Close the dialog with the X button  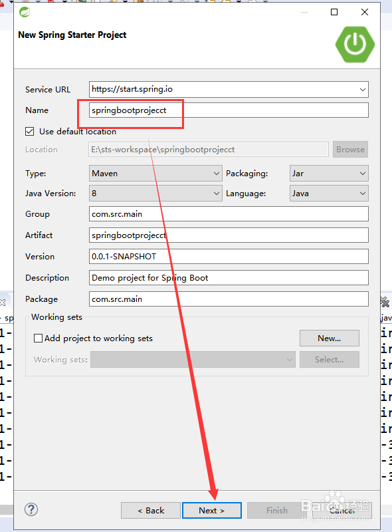[x=365, y=12]
